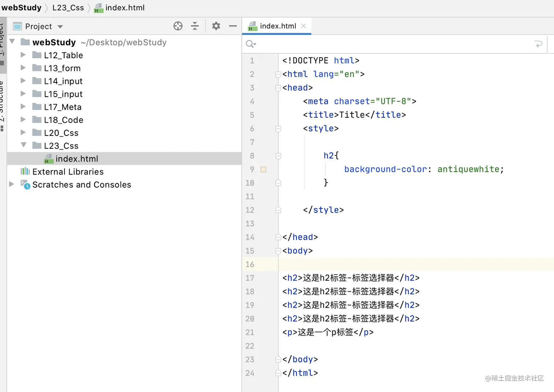This screenshot has height=392, width=554.
Task: Expand the L14_input folder
Action: click(23, 81)
